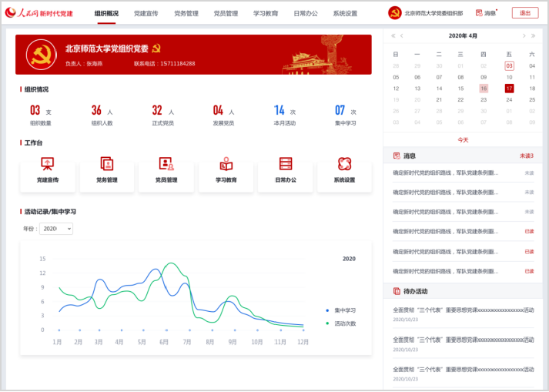
Task: Go to next year in calendar
Action: pyautogui.click(x=533, y=35)
